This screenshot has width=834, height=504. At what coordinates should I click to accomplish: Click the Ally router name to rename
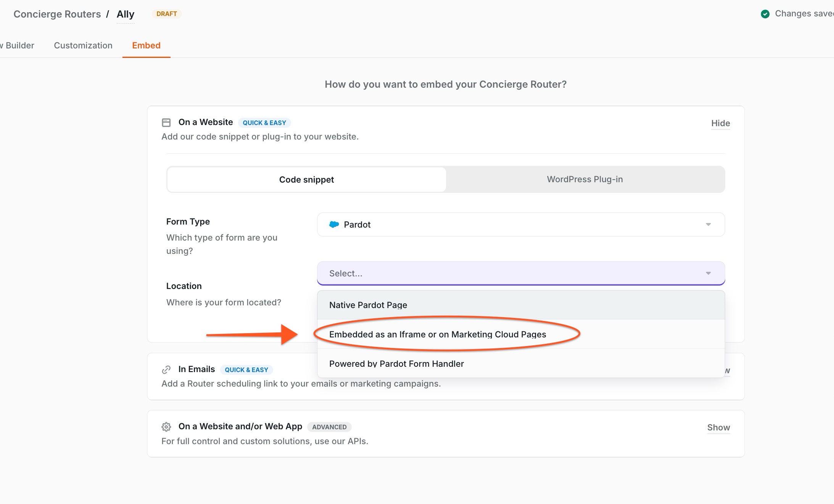(x=126, y=14)
